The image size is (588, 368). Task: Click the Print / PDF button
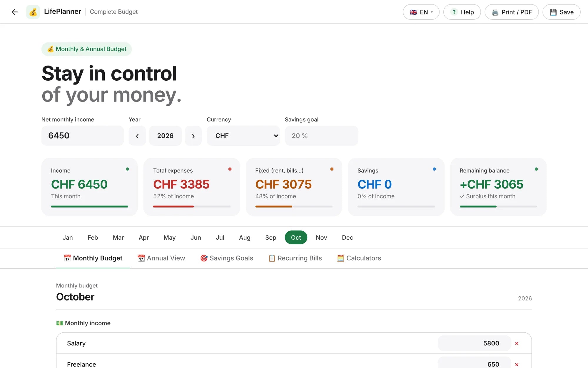512,12
